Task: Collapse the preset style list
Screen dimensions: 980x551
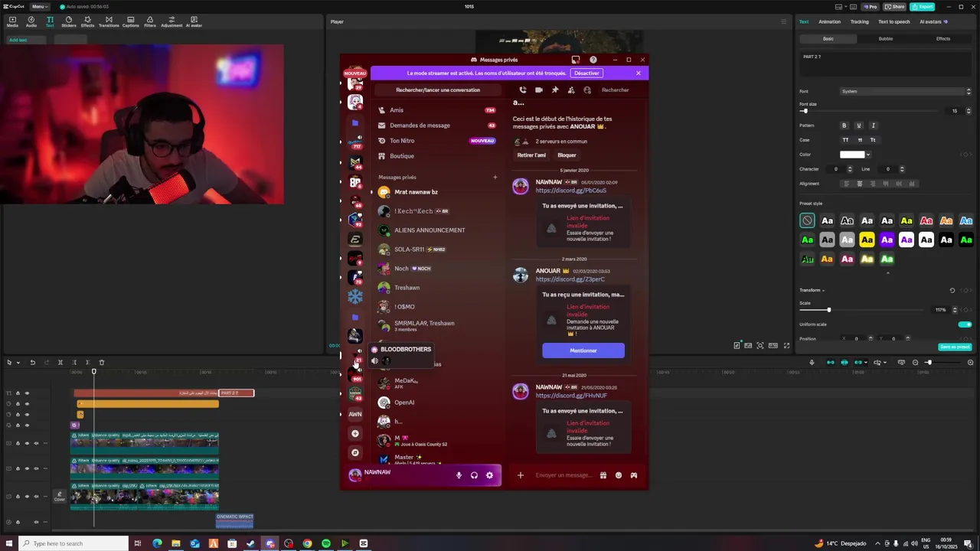Action: tap(887, 272)
